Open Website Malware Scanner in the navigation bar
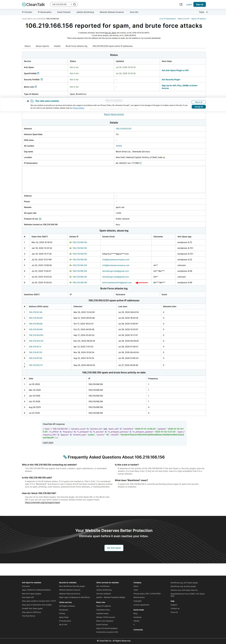This screenshot has width=226, height=644. pos(112,12)
